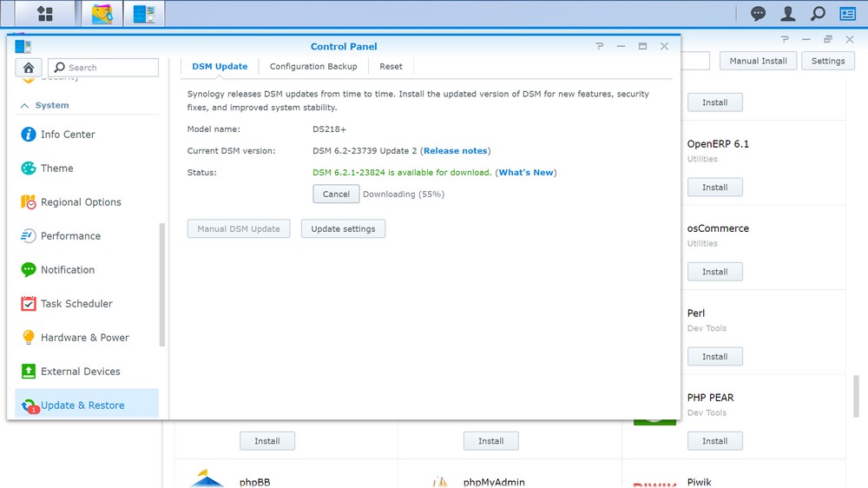Click the External Devices icon
The width and height of the screenshot is (868, 488).
pyautogui.click(x=29, y=371)
